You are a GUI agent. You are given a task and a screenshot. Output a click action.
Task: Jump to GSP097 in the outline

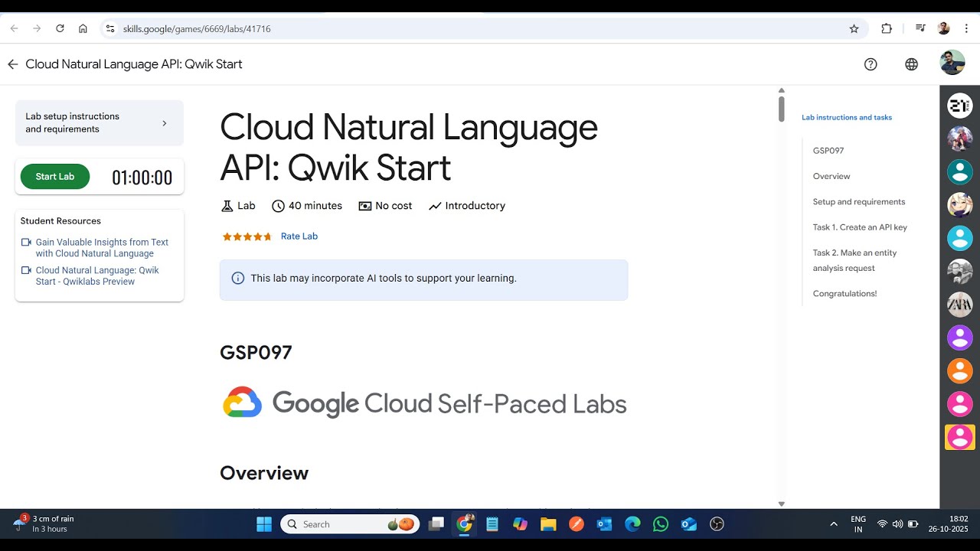(x=828, y=151)
